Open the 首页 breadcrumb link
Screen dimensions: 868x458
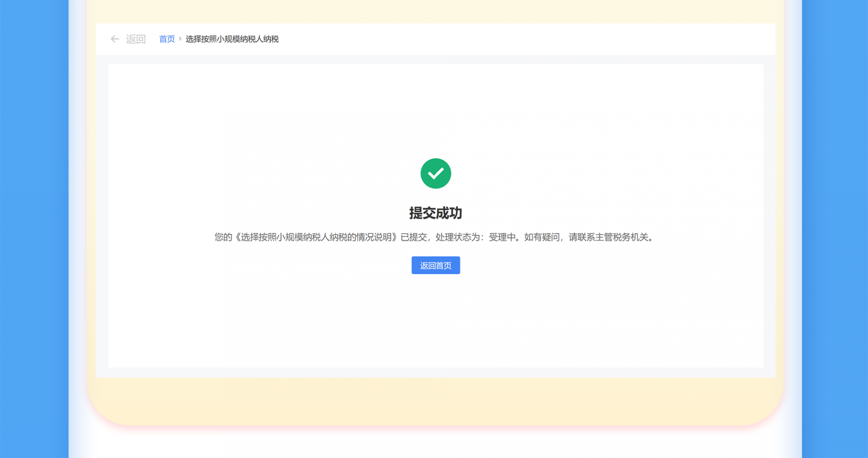pos(167,39)
